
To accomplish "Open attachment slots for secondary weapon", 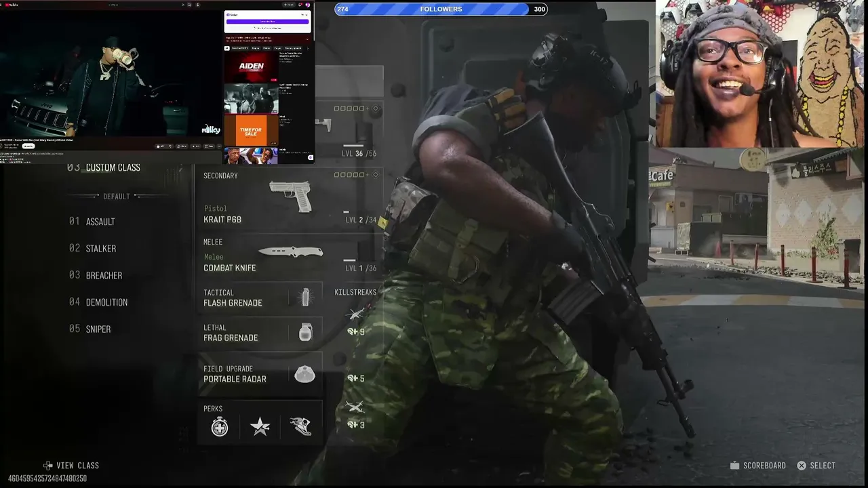I will click(357, 175).
